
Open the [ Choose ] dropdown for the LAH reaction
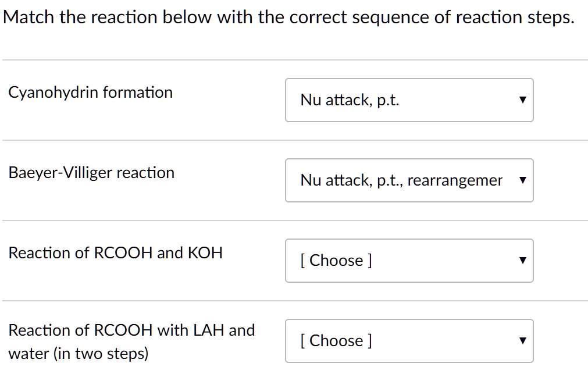tap(409, 341)
